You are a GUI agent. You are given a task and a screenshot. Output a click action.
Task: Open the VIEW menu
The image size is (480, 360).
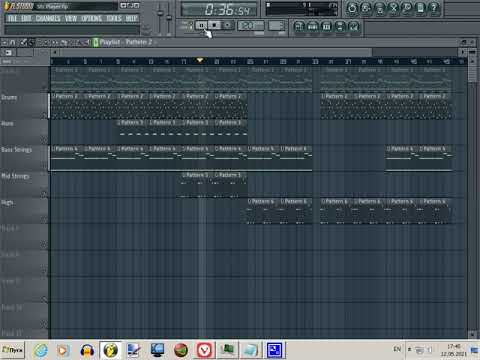[x=71, y=18]
